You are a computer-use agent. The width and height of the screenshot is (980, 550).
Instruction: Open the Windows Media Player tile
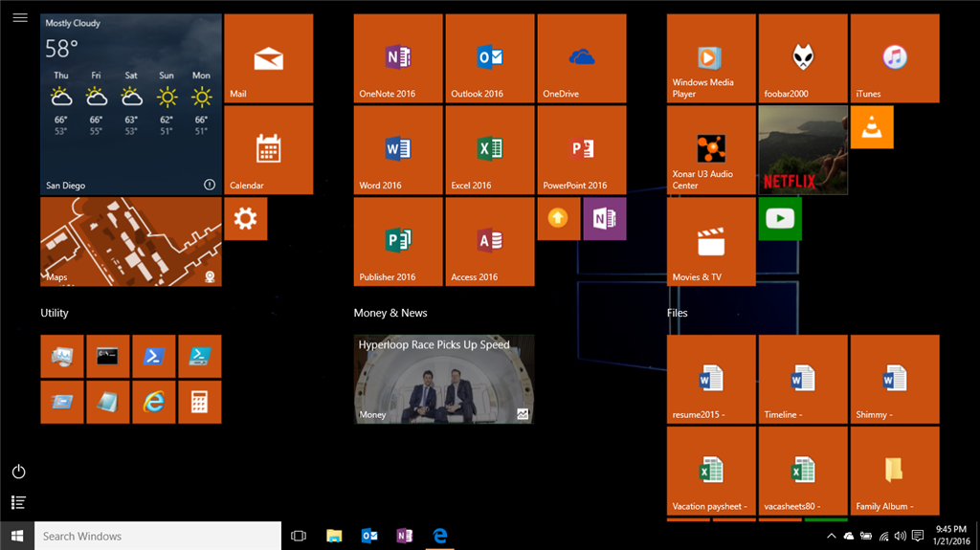point(711,58)
